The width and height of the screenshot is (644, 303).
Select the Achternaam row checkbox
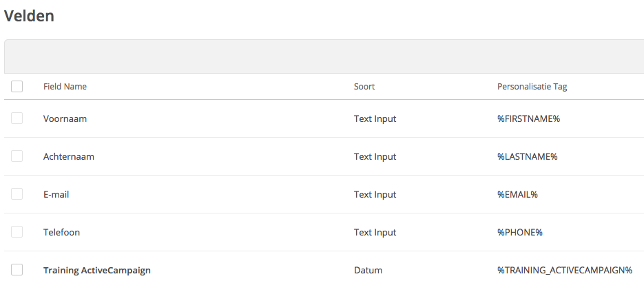coord(17,156)
